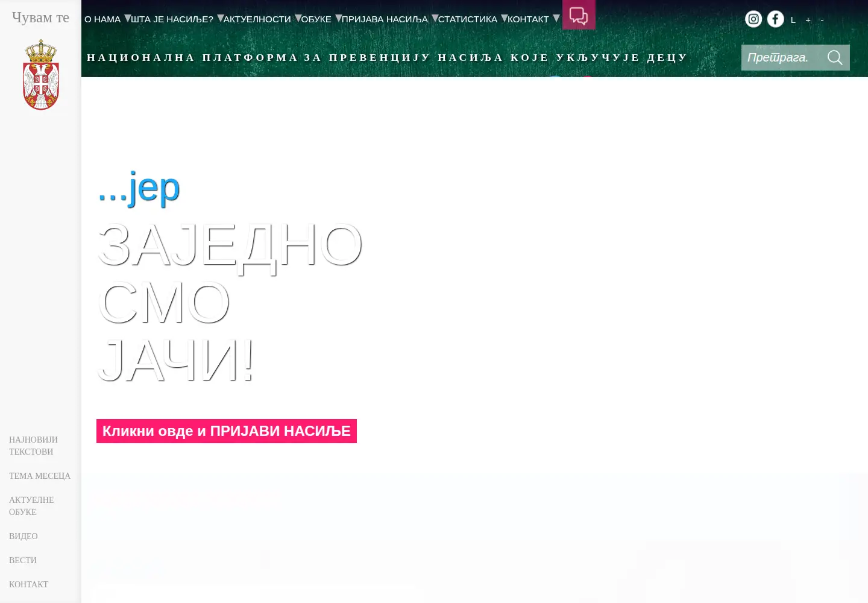Viewport: 868px width, 603px height.
Task: Decrease font size with the minus control
Action: [822, 20]
